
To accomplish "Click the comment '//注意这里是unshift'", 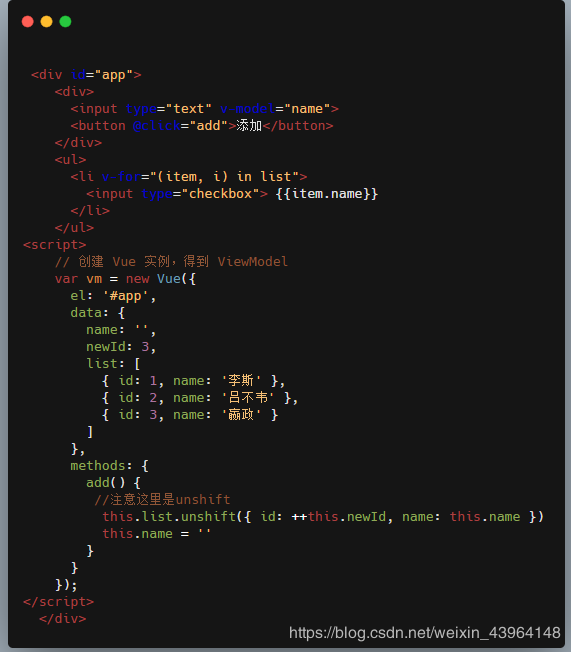I will pos(162,499).
